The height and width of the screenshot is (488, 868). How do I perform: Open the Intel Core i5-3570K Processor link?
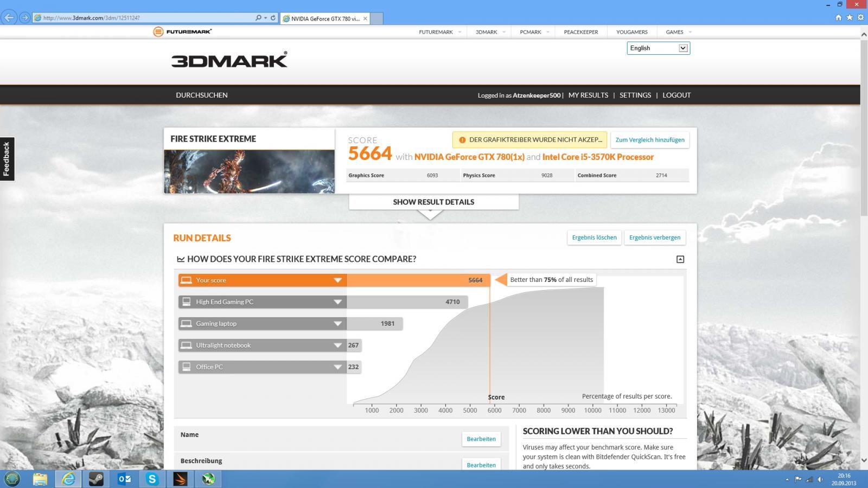tap(598, 157)
